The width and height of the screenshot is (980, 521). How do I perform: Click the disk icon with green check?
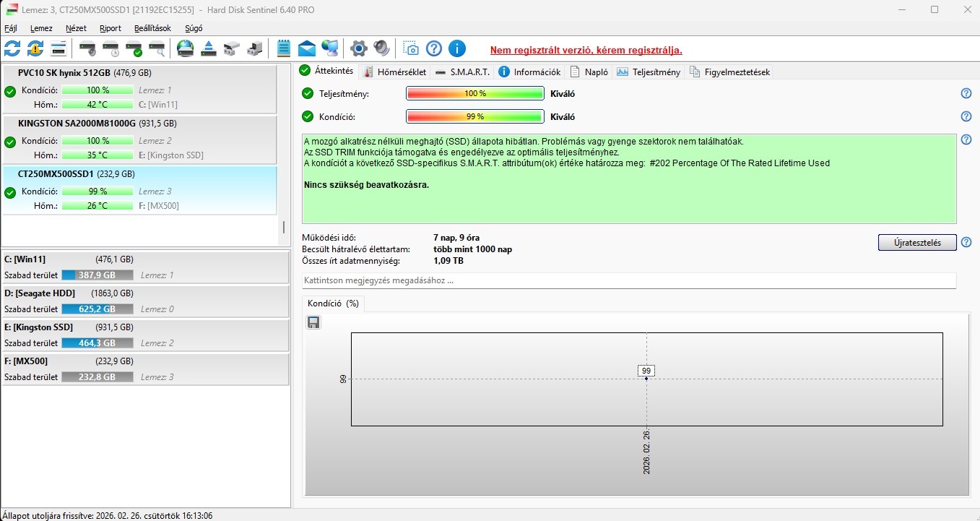134,49
